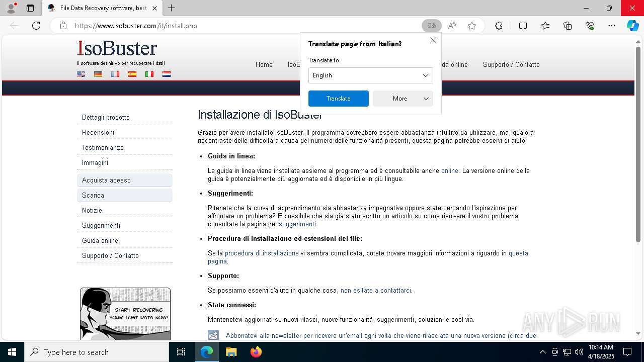The height and width of the screenshot is (362, 644).
Task: Open volume control in system tray
Action: [579, 352]
